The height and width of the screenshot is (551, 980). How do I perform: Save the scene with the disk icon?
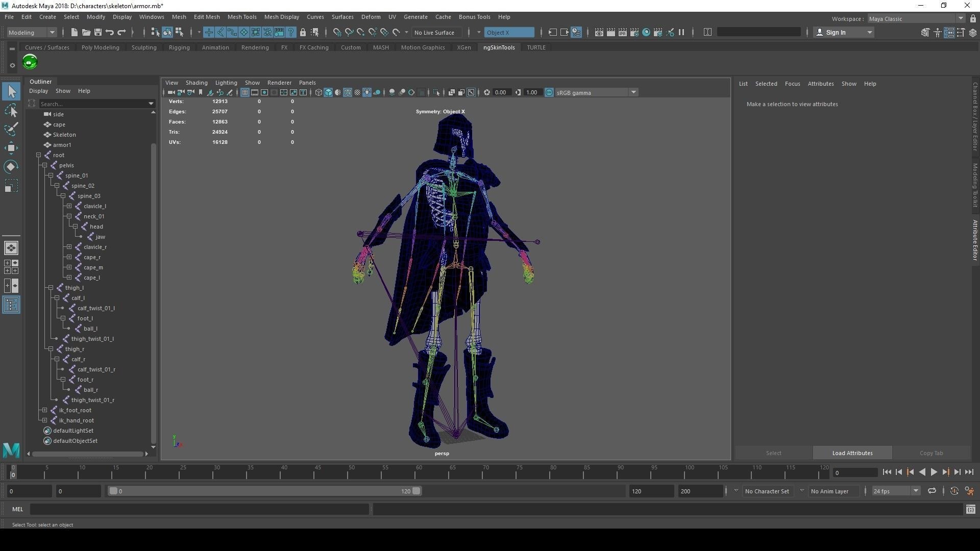[x=97, y=32]
